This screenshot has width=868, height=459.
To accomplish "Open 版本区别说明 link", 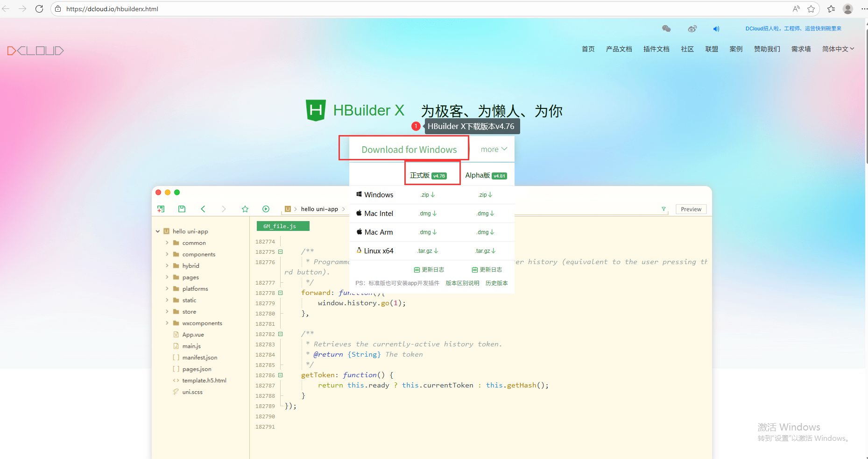I will coord(462,283).
